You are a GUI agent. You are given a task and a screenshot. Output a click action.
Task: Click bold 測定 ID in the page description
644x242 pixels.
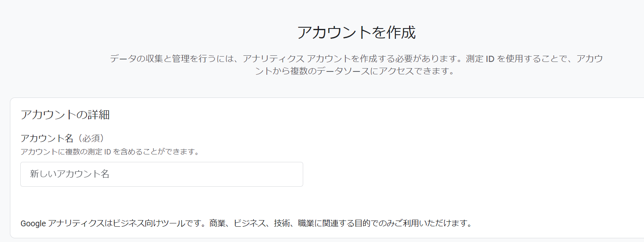(x=480, y=58)
